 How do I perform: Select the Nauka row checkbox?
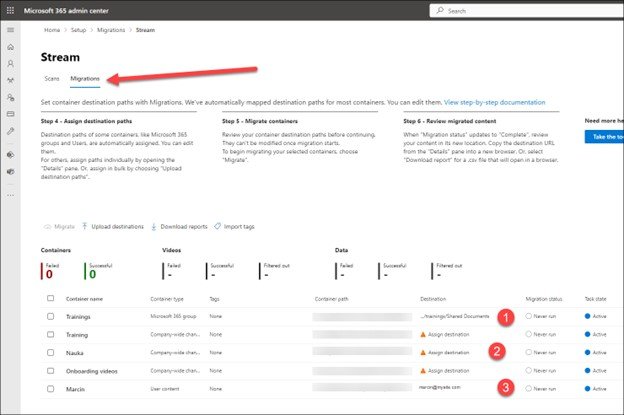coord(51,352)
